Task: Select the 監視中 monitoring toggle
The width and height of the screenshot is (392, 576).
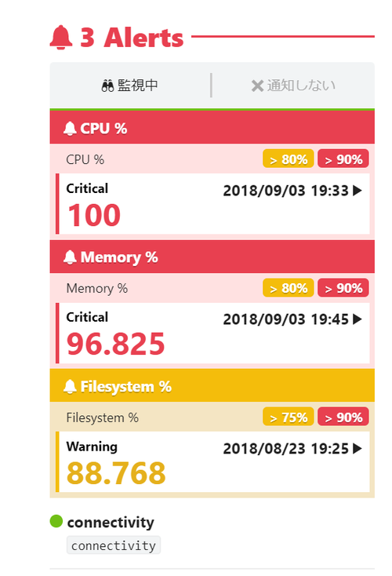Action: (130, 86)
